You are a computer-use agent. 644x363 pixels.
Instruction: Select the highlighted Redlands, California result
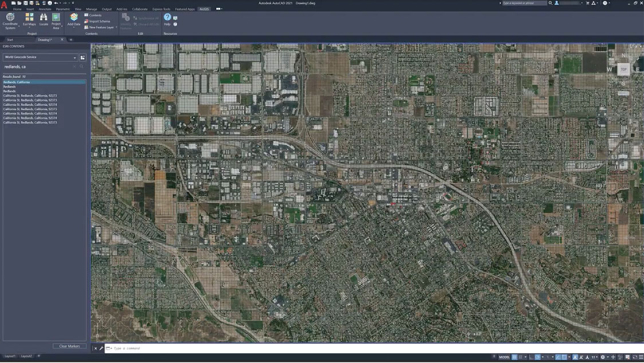44,82
